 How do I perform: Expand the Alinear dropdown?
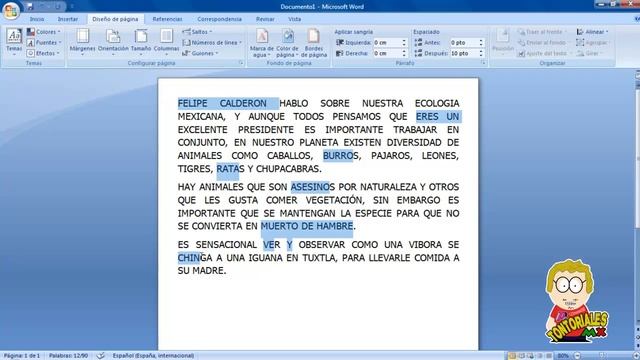point(592,31)
